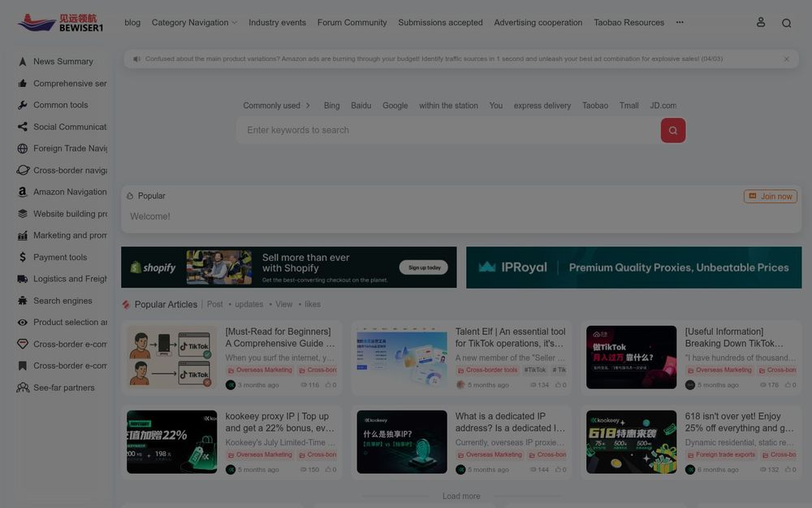
Task: Open the #TikTok tag on Talent Elf
Action: [535, 370]
